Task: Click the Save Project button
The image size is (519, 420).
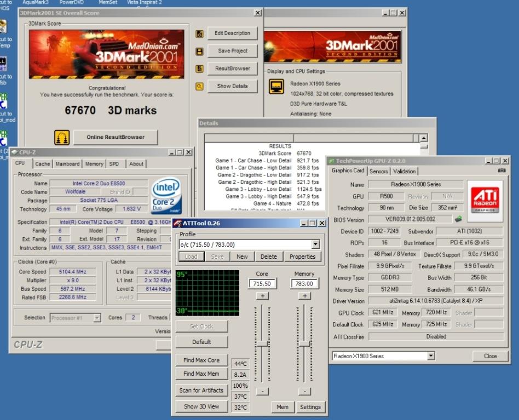Action: tap(232, 51)
